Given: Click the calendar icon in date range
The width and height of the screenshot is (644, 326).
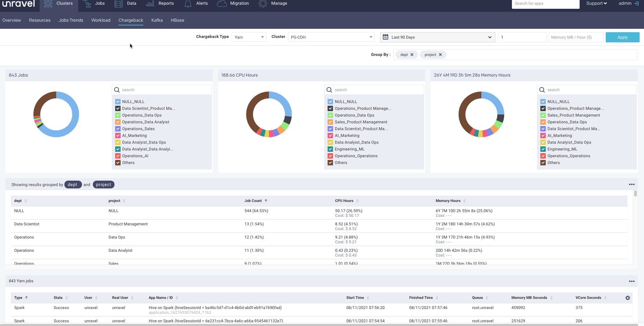Looking at the screenshot, I should click(x=386, y=37).
